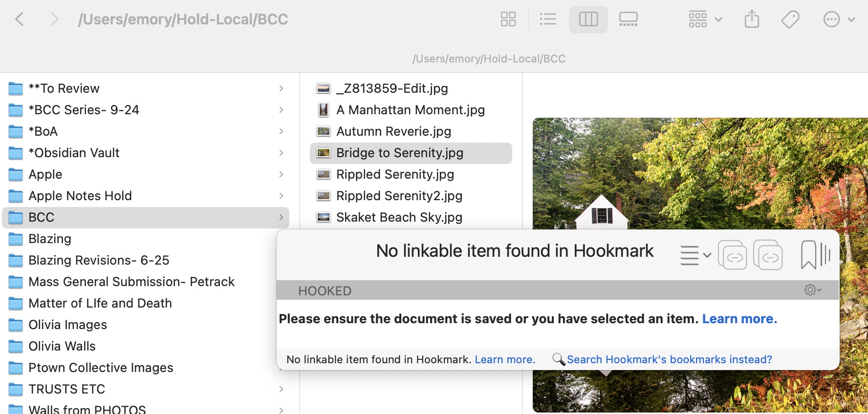Select the Apple Notes Hold folder
This screenshot has width=868, height=414.
[x=146, y=196]
